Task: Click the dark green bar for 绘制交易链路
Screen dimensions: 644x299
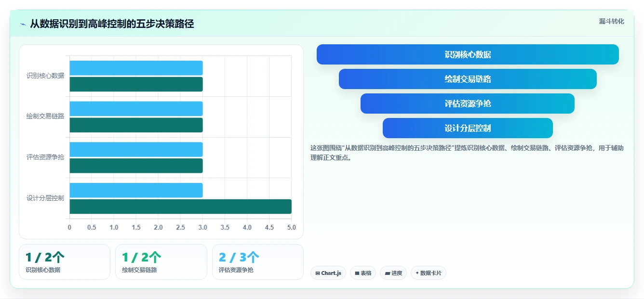Action: coord(136,125)
